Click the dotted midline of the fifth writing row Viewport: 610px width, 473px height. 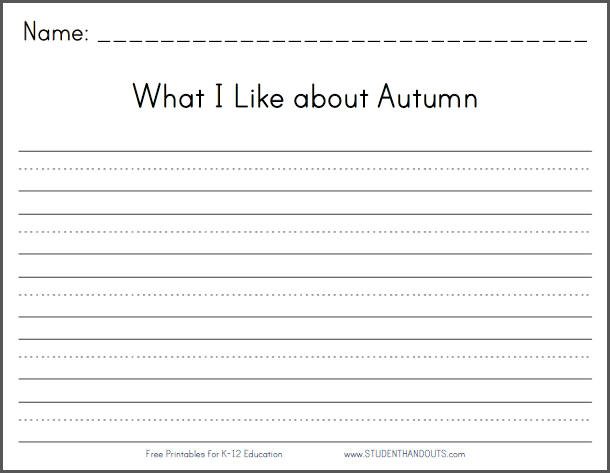[305, 420]
